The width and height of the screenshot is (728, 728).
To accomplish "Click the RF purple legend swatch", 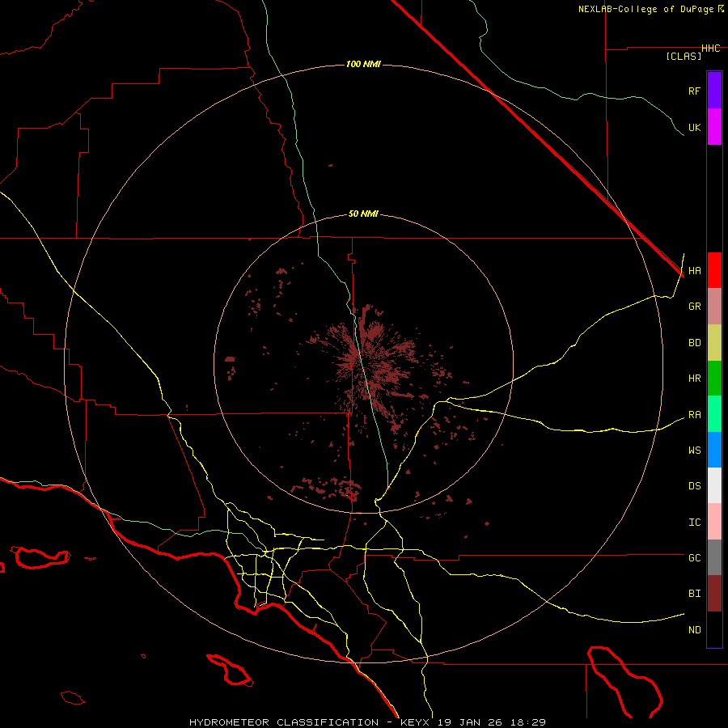I will (x=714, y=91).
